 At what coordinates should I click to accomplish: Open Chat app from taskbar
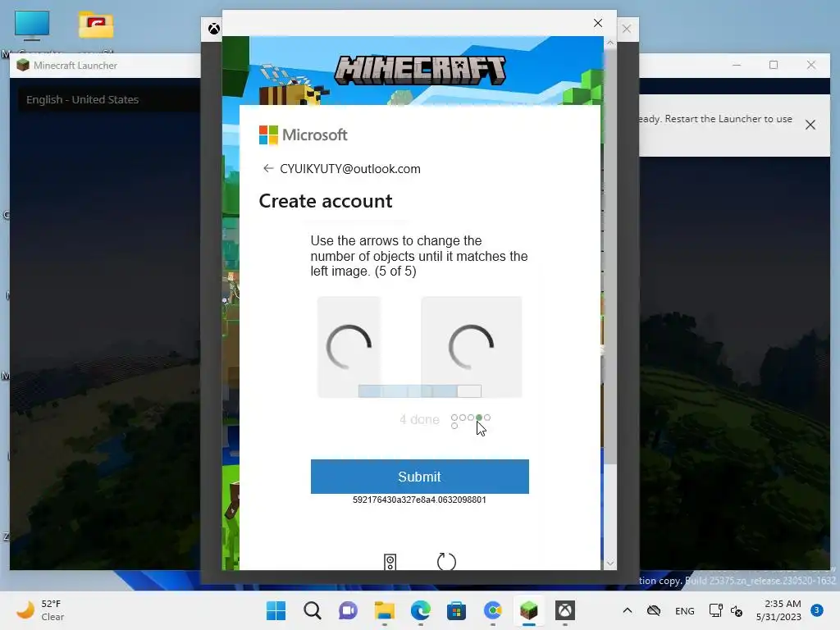[x=348, y=610]
